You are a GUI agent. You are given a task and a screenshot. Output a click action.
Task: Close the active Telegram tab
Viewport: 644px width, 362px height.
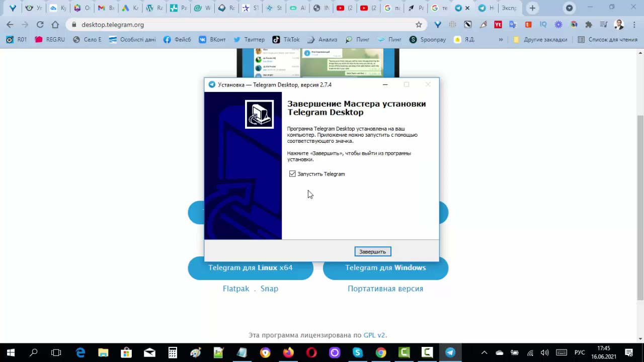[467, 8]
